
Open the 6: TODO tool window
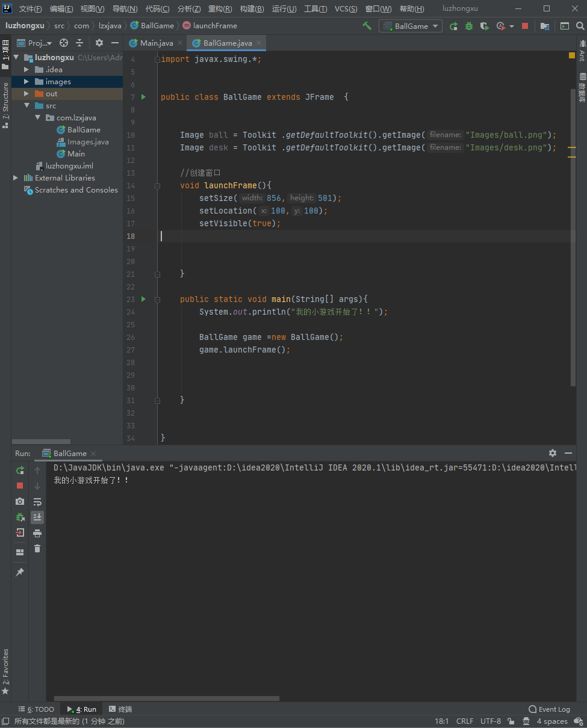(x=36, y=709)
